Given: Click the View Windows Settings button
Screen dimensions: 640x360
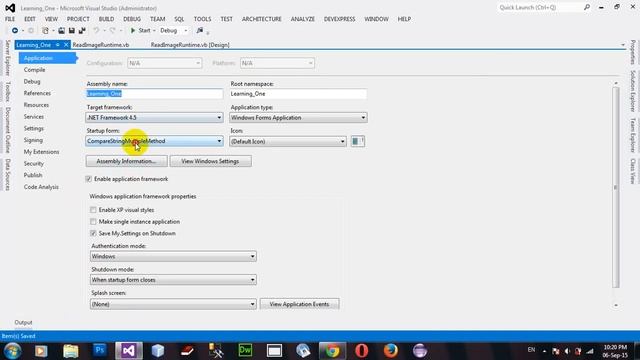Looking at the screenshot, I should pyautogui.click(x=210, y=161).
